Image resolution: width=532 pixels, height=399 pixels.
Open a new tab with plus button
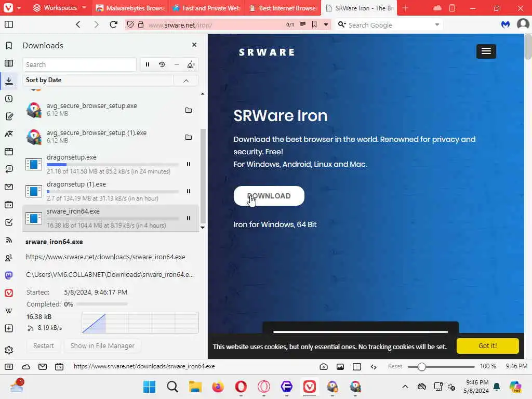pos(405,8)
